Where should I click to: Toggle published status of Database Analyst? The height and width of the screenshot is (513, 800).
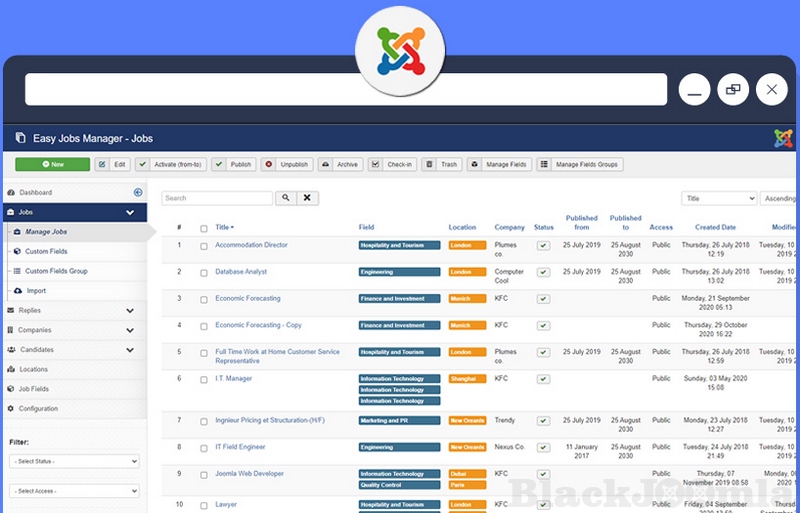point(543,272)
